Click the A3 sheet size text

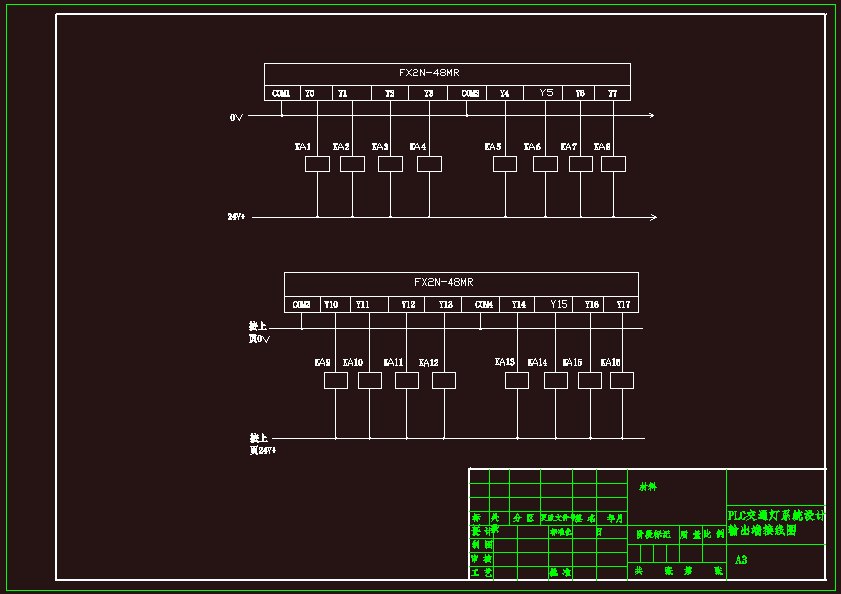point(741,560)
